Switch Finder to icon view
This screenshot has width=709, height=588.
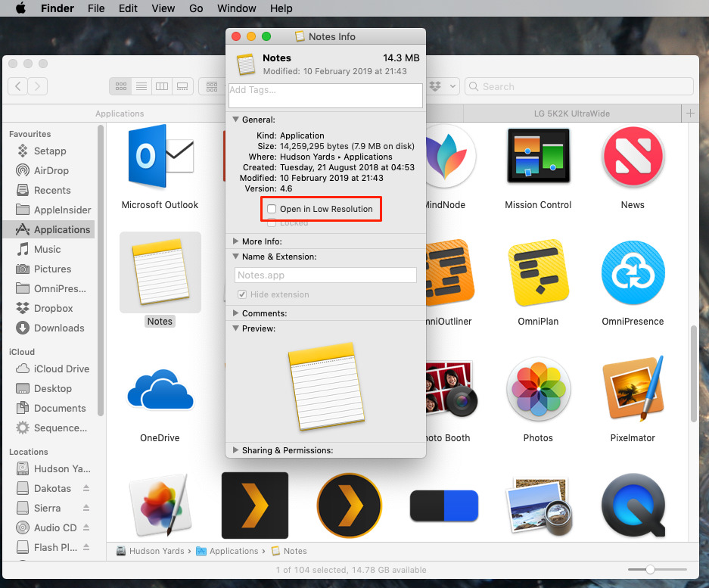pyautogui.click(x=121, y=86)
